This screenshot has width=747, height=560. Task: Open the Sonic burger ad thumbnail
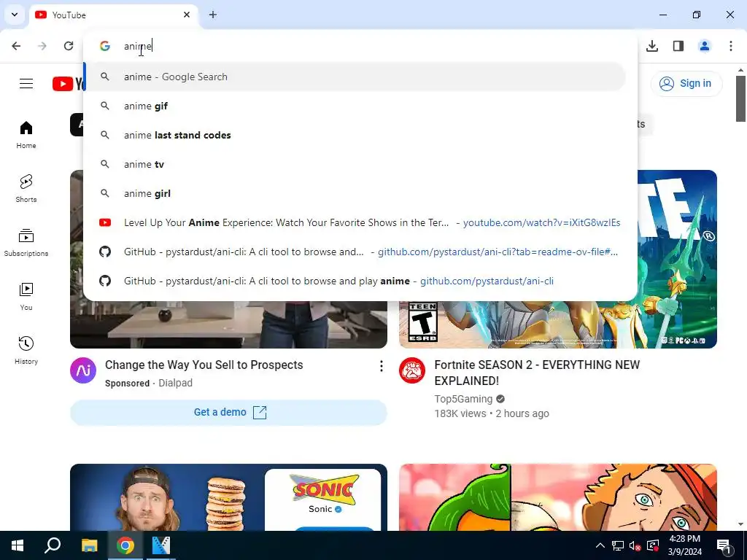228,497
